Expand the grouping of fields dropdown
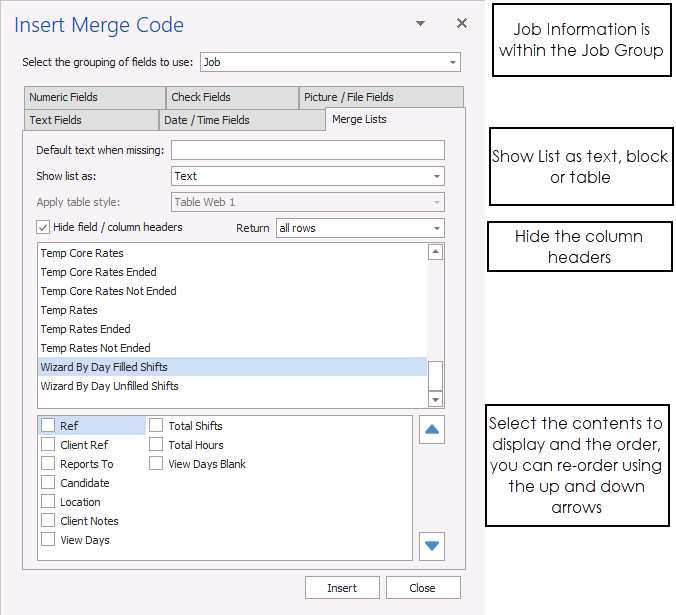The width and height of the screenshot is (676, 615). click(453, 63)
